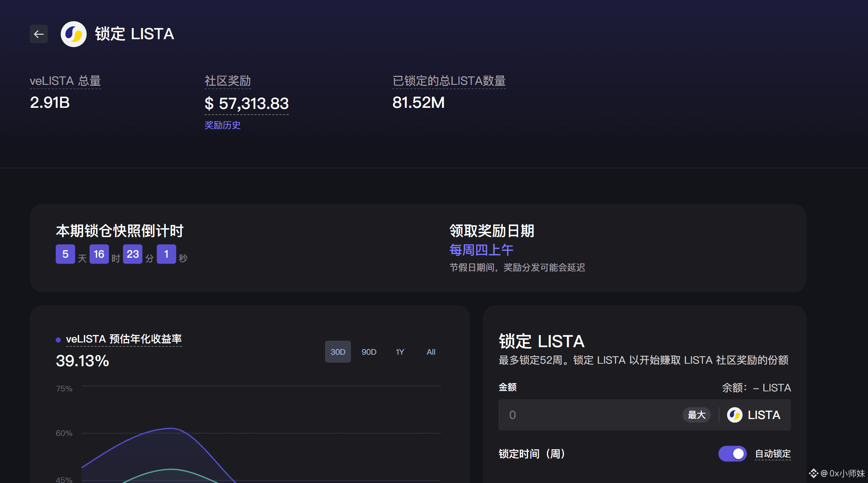This screenshot has height=483, width=868.
Task: Click the 每周四上午 reward date text
Action: tap(481, 250)
